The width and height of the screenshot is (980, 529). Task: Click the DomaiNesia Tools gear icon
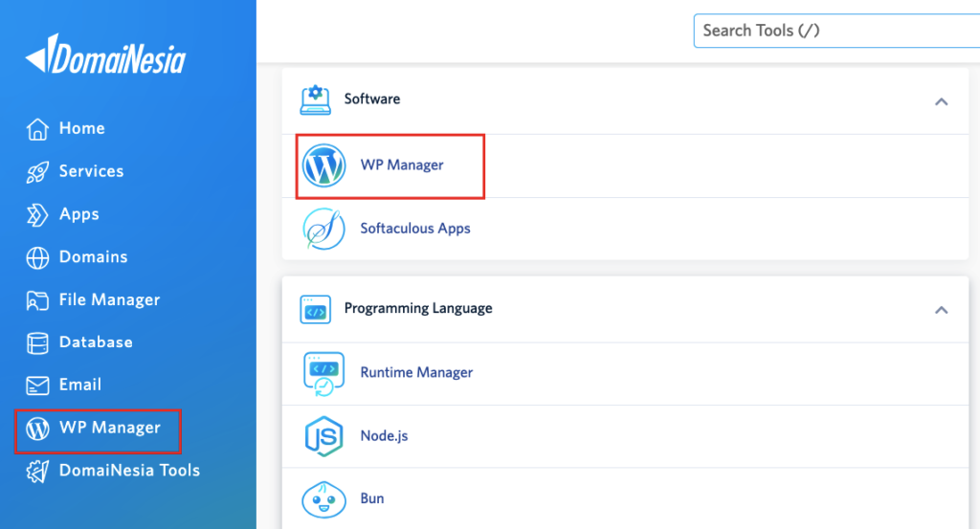pos(37,471)
